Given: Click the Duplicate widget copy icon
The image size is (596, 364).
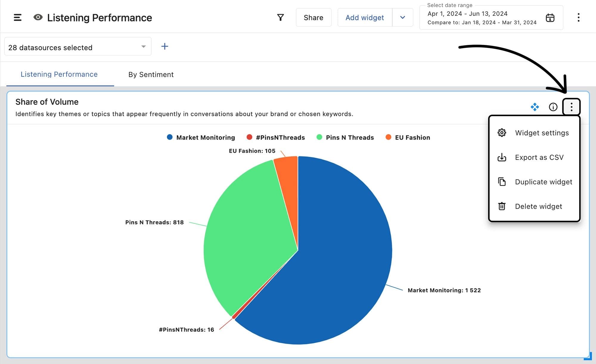Looking at the screenshot, I should [502, 181].
